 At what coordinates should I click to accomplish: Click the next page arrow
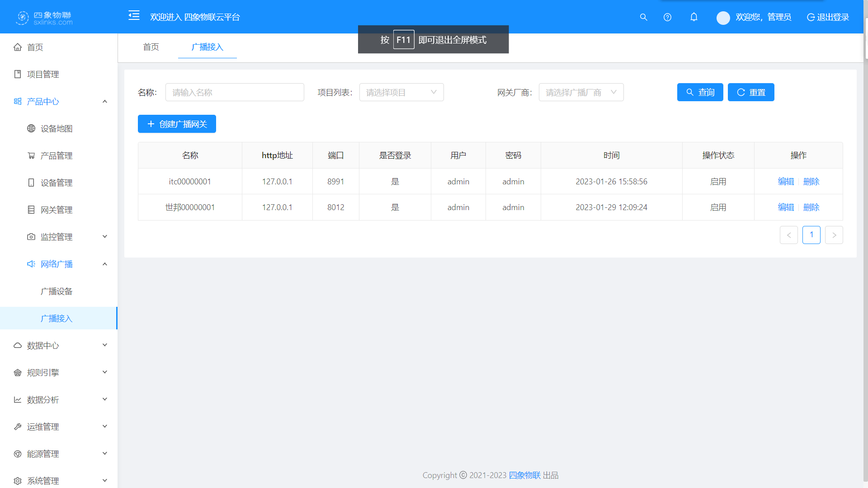(x=834, y=235)
